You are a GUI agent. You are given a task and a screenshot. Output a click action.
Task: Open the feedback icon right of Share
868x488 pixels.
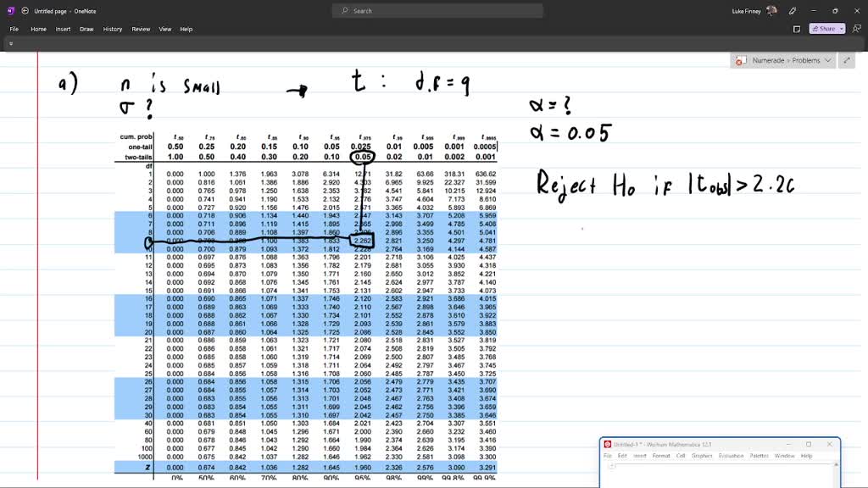[856, 29]
